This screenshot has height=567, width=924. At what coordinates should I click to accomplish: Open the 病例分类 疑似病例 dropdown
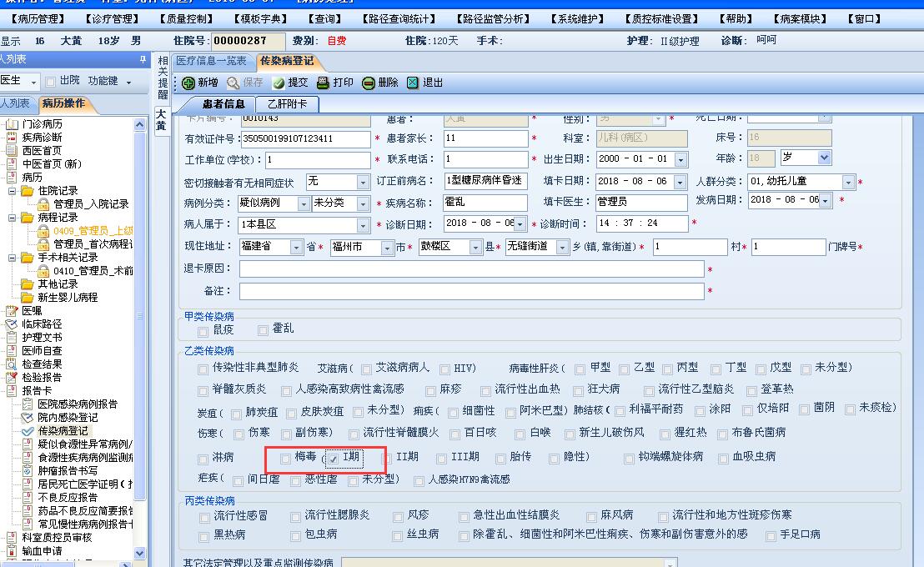click(x=304, y=204)
